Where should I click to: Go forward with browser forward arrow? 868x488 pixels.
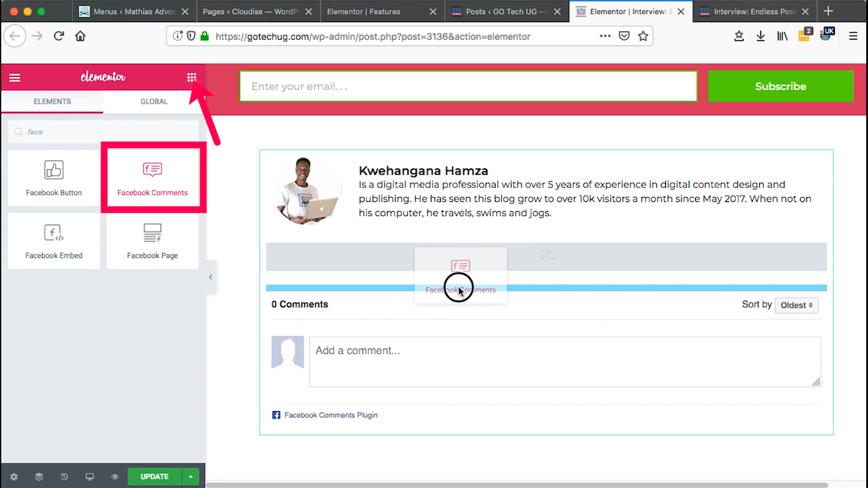37,36
